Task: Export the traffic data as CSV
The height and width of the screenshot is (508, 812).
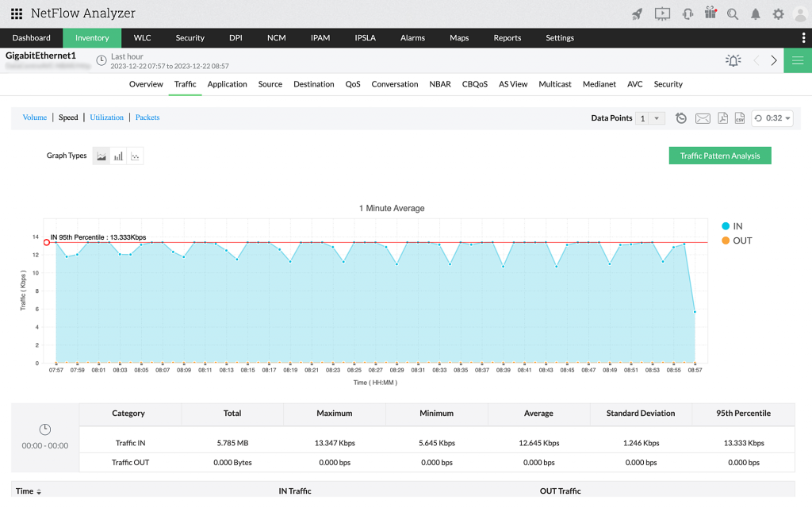Action: tap(739, 117)
